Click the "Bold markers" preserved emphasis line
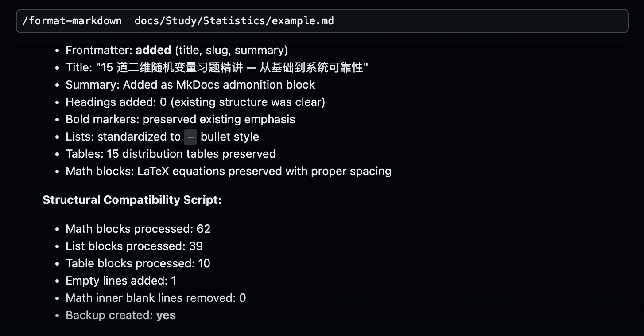 pyautogui.click(x=180, y=119)
